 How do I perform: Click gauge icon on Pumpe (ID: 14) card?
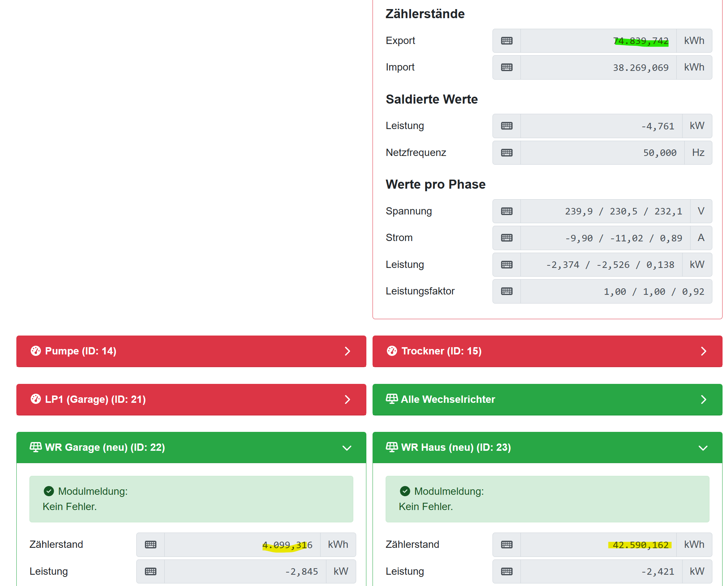pos(36,351)
